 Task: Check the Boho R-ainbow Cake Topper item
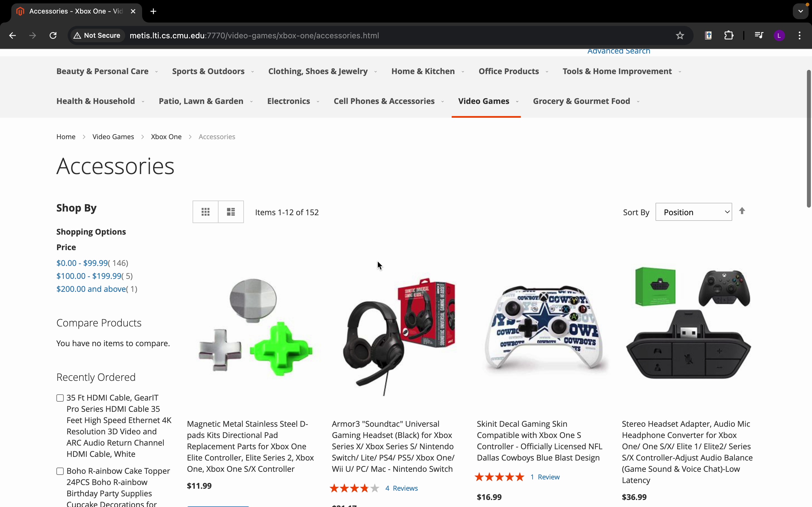coord(60,472)
